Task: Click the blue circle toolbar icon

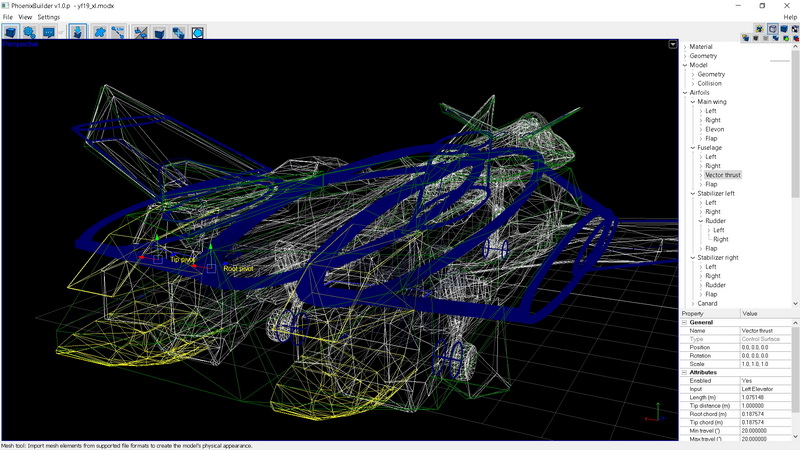Action: (198, 32)
